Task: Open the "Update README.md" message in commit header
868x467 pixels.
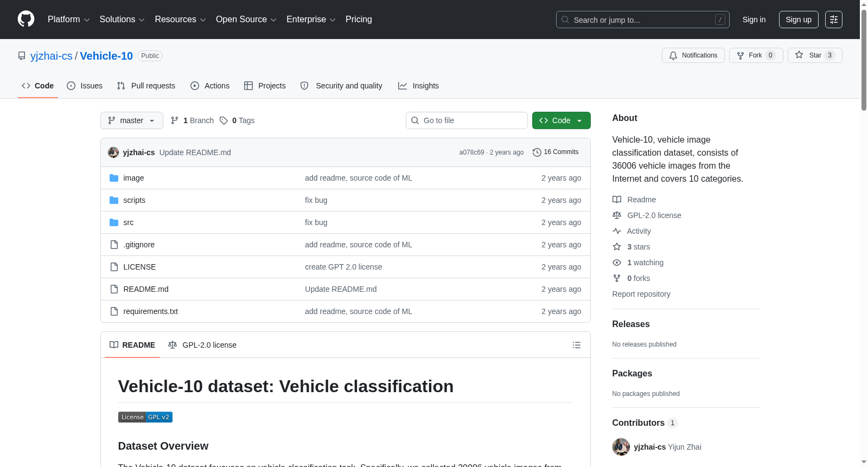Action: pyautogui.click(x=195, y=152)
